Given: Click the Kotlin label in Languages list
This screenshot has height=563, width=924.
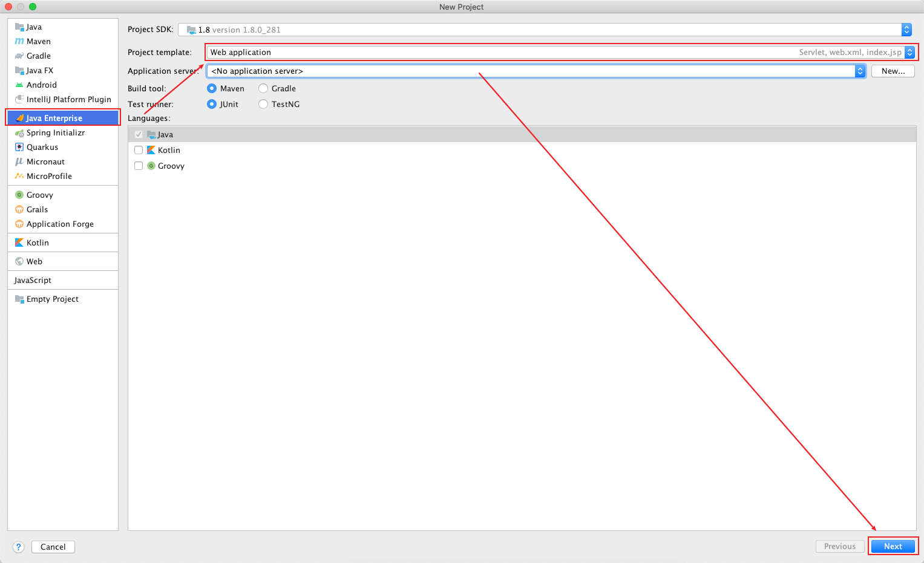Looking at the screenshot, I should pyautogui.click(x=169, y=150).
